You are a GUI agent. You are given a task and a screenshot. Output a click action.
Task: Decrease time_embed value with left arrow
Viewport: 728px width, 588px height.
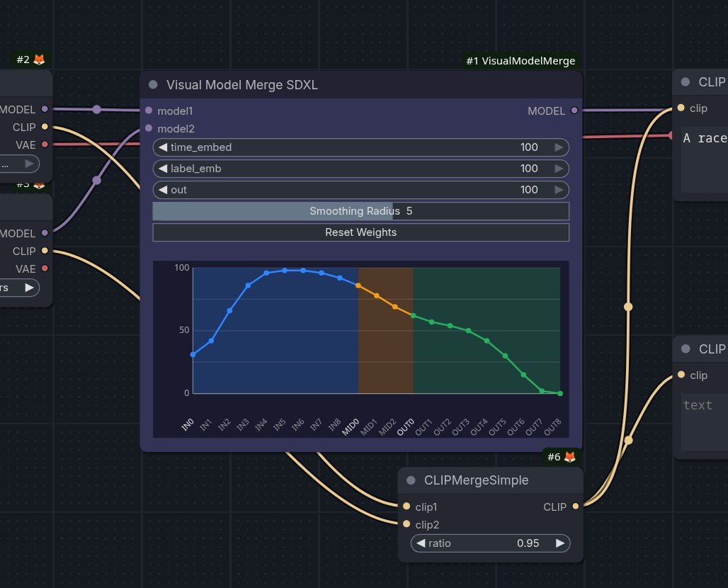162,147
